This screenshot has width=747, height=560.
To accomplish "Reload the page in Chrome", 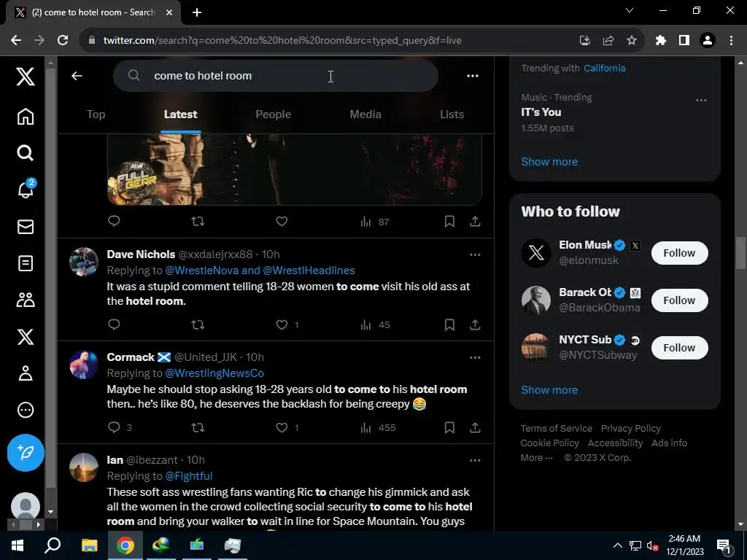I will click(x=63, y=41).
